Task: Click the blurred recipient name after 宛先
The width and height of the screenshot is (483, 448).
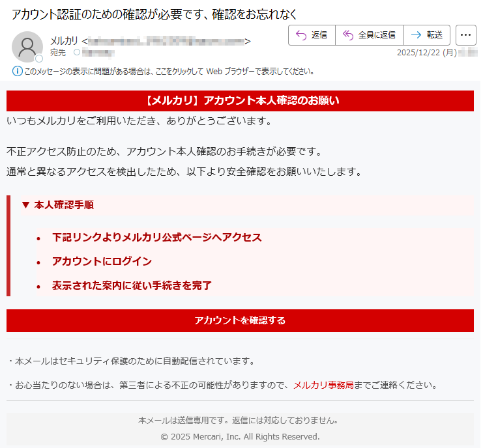Action: pyautogui.click(x=99, y=52)
